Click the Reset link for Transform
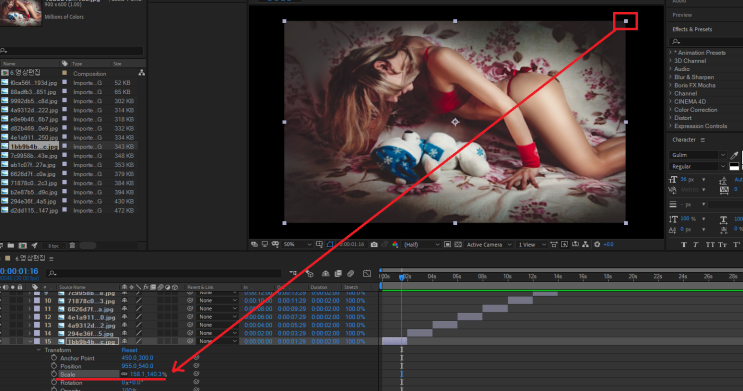Screen dimensions: 743x391 (129, 350)
